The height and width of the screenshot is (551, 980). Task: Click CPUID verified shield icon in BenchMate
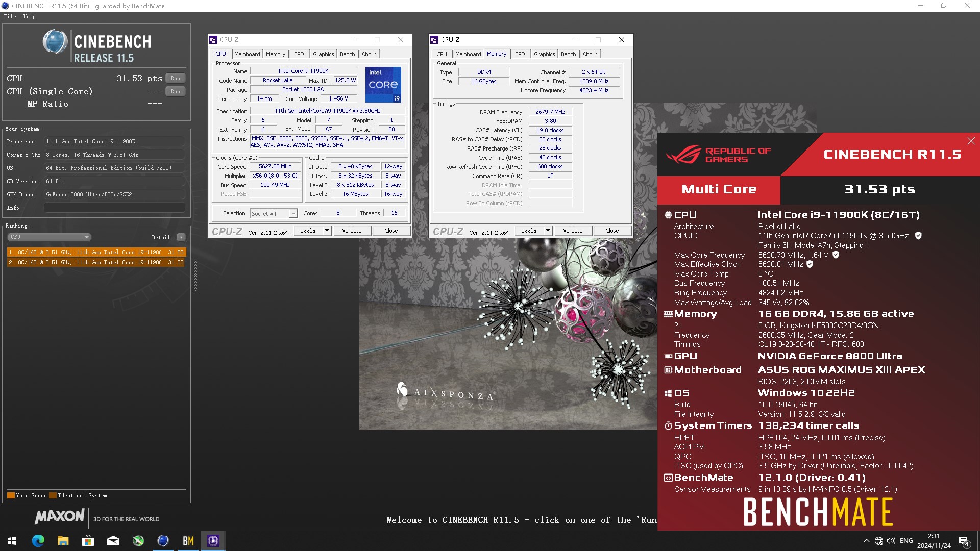tap(918, 236)
